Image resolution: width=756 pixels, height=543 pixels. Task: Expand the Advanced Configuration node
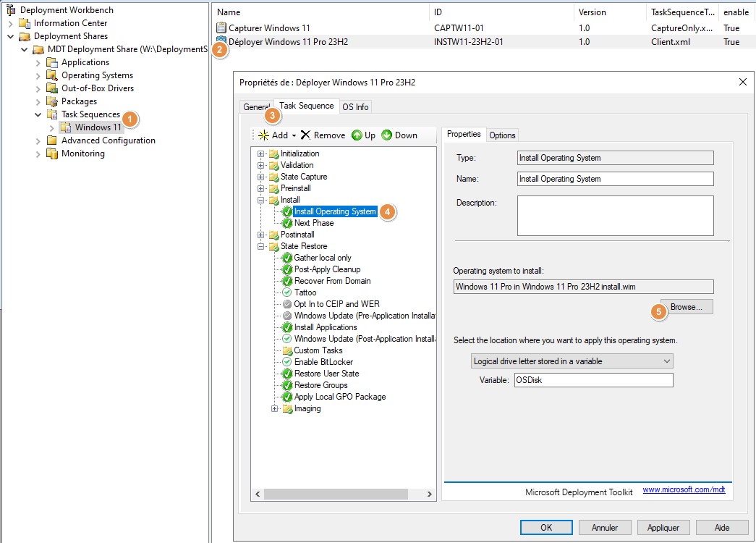[38, 140]
